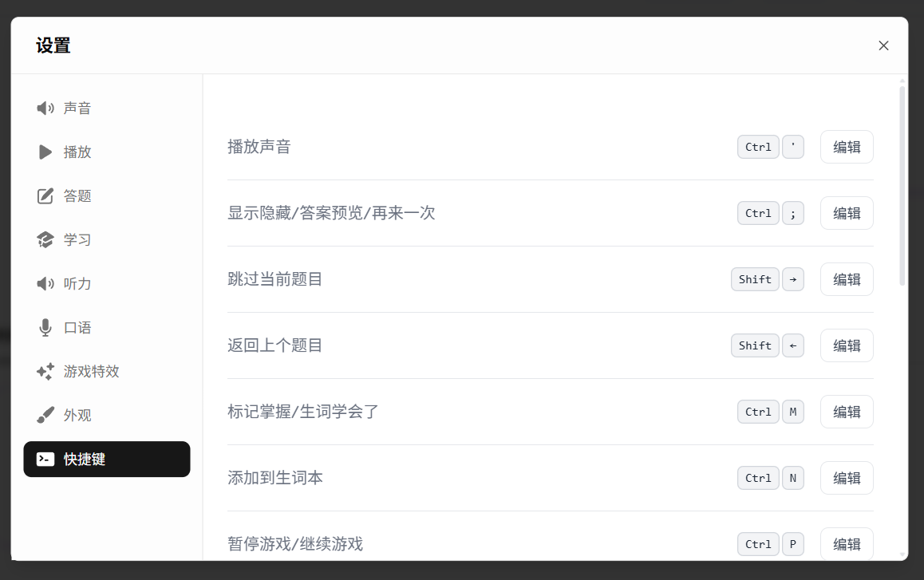Viewport: 924px width, 580px height.
Task: Click the play triangle icon for 播放
Action: [45, 152]
